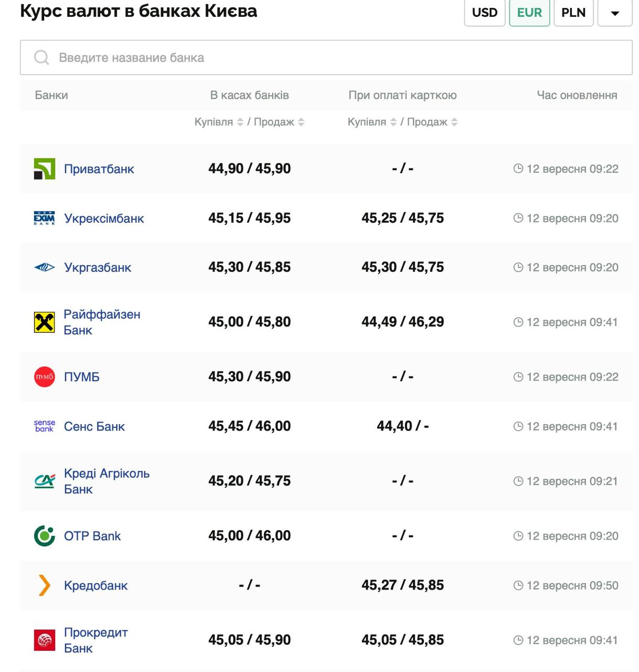Screen dimensions: 639x672
Task: Sort by card payment Купівля rate
Action: (393, 122)
